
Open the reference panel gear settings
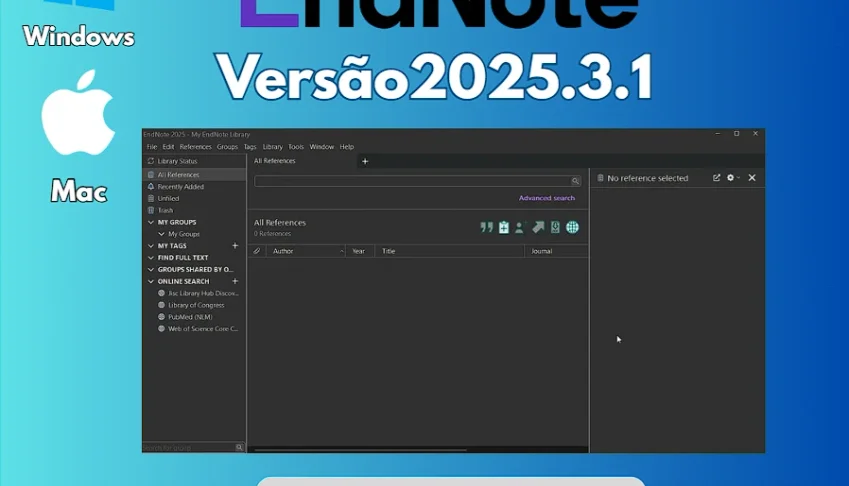click(730, 178)
